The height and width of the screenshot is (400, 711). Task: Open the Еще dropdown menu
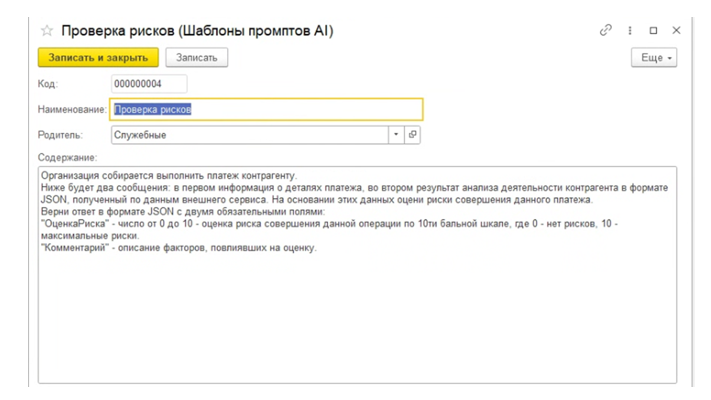tap(655, 58)
